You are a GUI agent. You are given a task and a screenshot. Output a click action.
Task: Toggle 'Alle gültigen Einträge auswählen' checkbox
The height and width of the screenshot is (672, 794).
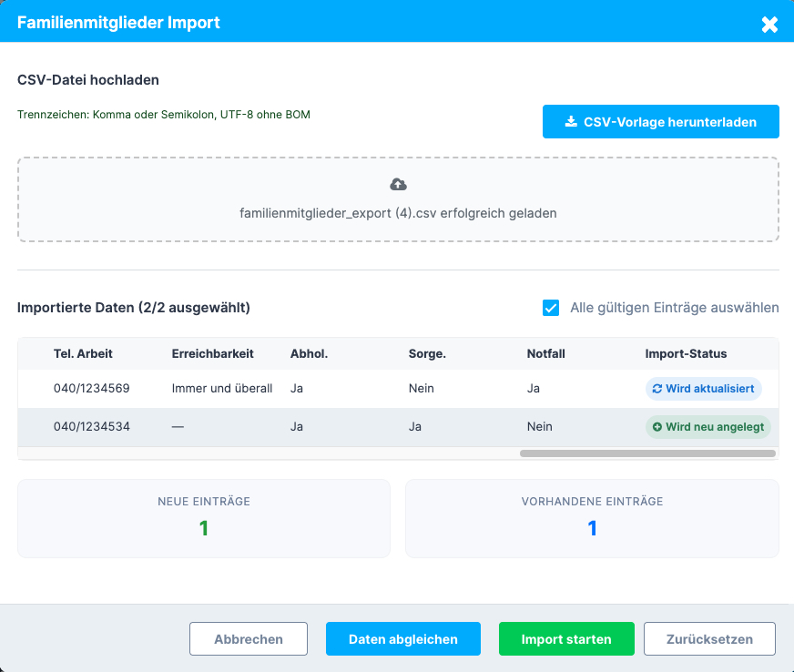click(x=551, y=308)
